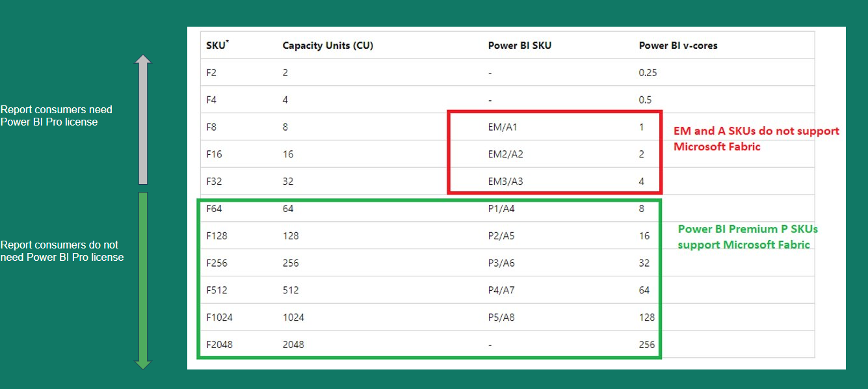This screenshot has width=868, height=389.
Task: Select v-cores value "128" in the F1024 row
Action: coord(646,317)
